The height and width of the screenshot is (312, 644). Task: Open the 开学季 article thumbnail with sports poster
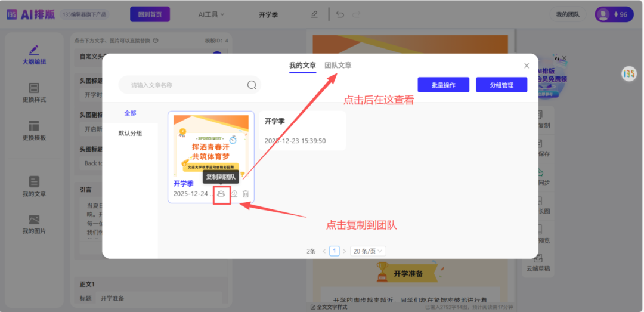pyautogui.click(x=211, y=145)
